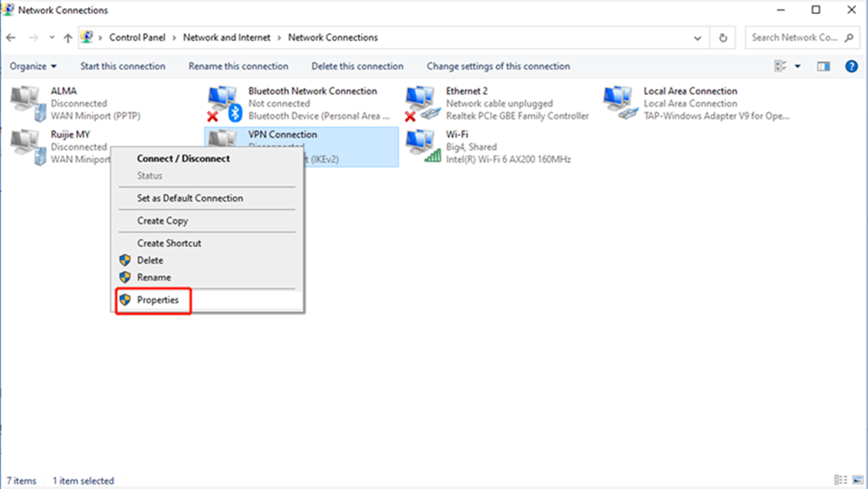The image size is (868, 489).
Task: Select the Ruijie MY connection icon
Action: pyautogui.click(x=28, y=146)
